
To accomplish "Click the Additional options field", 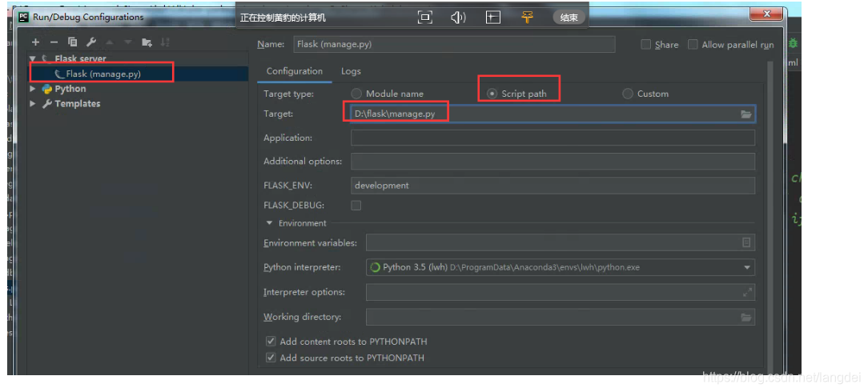I will pyautogui.click(x=553, y=162).
